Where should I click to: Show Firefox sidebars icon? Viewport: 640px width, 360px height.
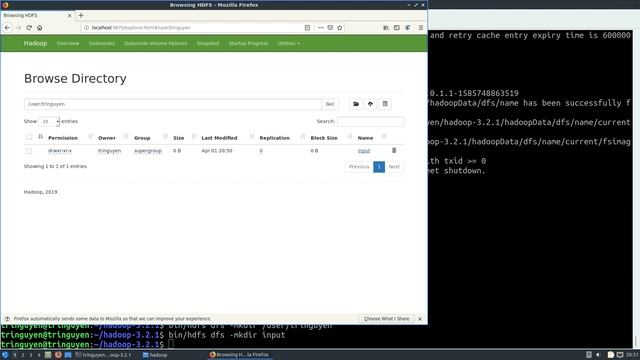pos(397,28)
